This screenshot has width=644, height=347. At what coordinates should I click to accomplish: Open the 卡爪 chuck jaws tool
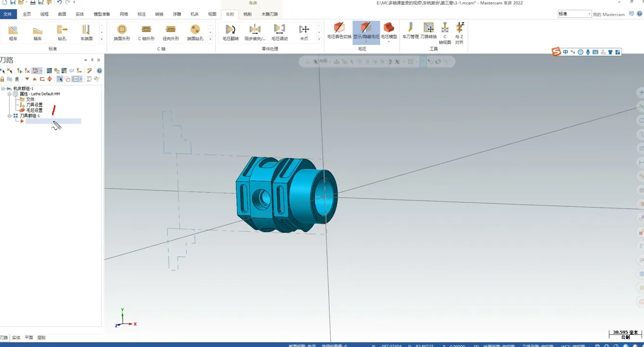point(304,32)
